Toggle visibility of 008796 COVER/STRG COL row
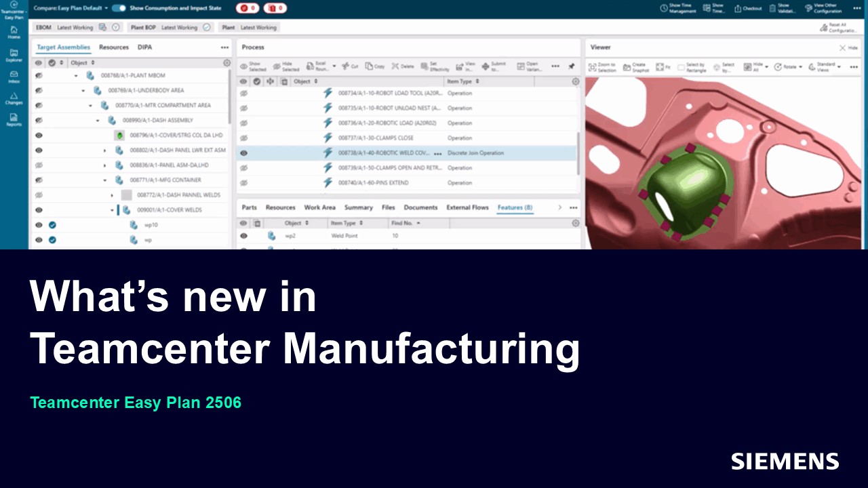This screenshot has width=868, height=488. click(39, 136)
